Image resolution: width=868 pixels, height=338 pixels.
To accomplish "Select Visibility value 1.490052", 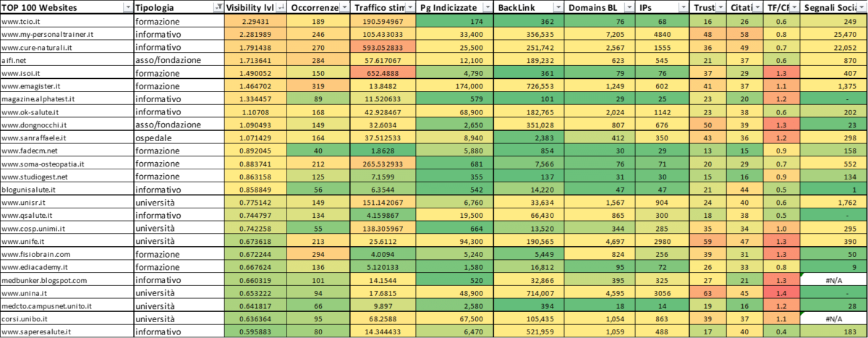I will click(x=256, y=74).
